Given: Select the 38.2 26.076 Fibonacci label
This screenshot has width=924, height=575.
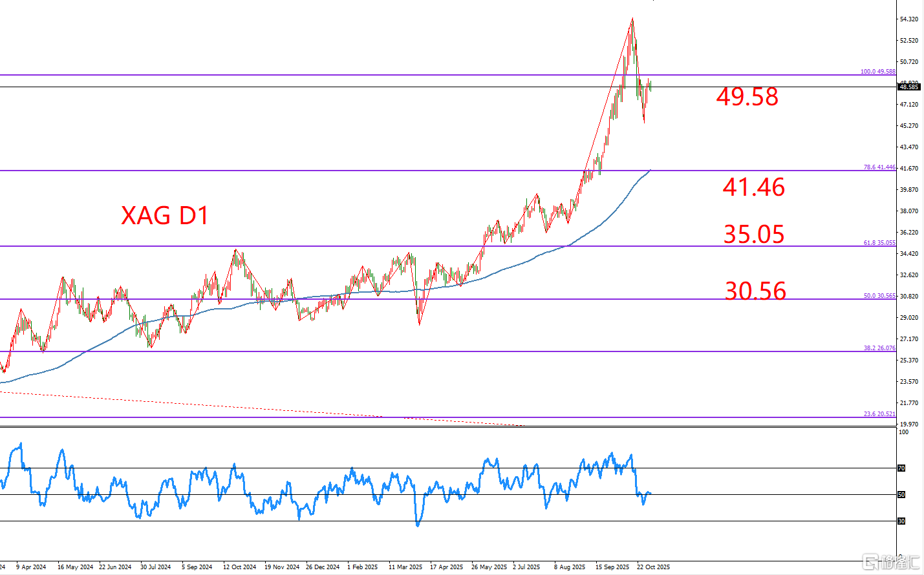Looking at the screenshot, I should pos(879,348).
